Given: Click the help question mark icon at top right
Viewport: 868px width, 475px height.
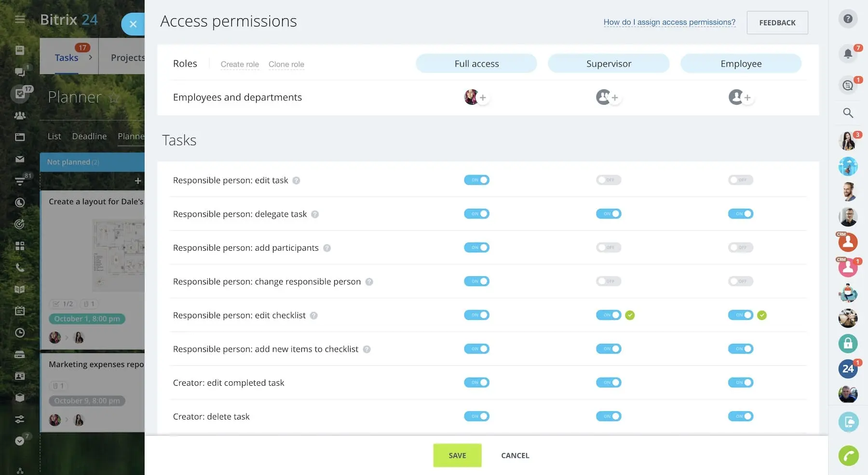Looking at the screenshot, I should (x=848, y=19).
